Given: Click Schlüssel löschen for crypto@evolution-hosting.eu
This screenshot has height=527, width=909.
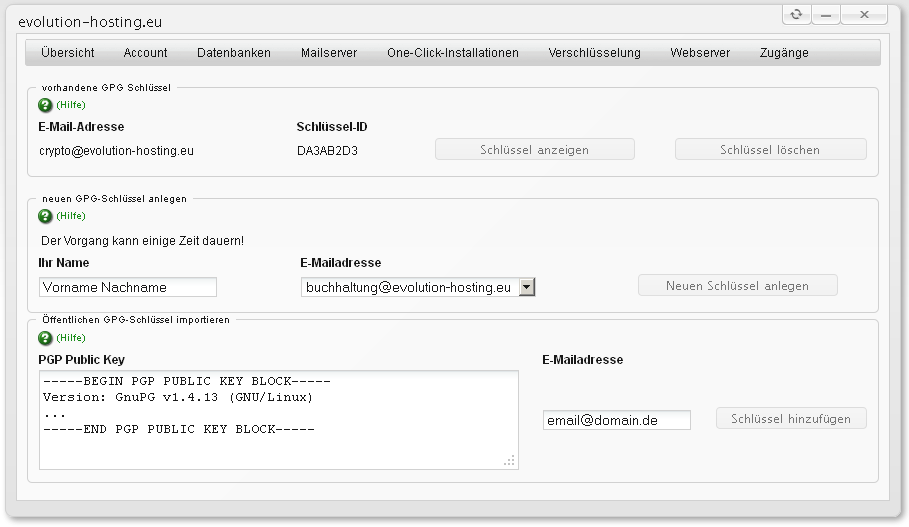Looking at the screenshot, I should 770,150.
